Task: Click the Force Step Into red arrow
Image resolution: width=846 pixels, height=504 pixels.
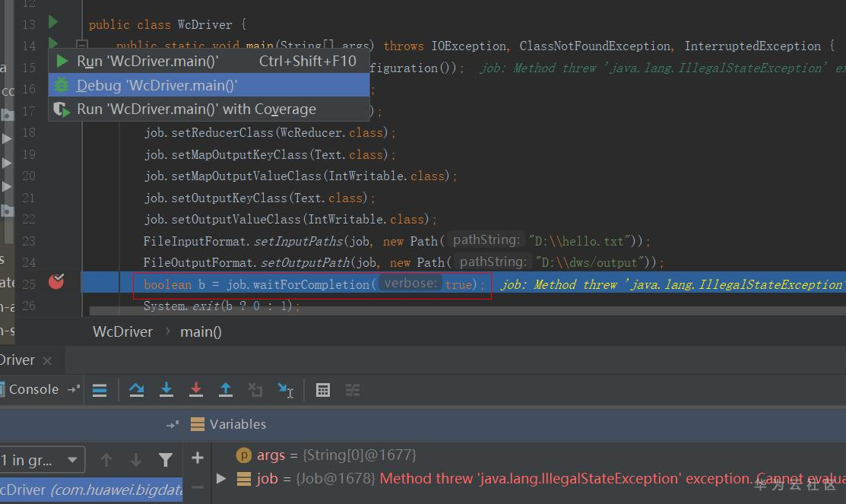Action: [x=196, y=390]
